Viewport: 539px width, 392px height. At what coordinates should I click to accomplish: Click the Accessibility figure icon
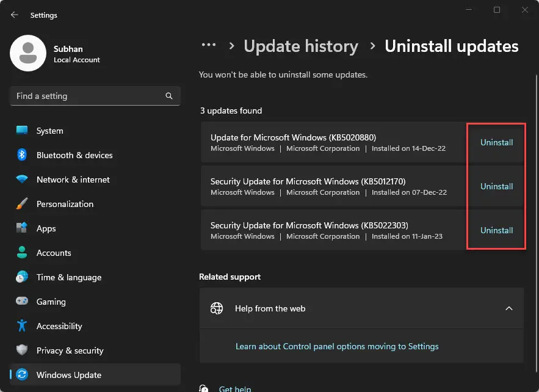(x=22, y=325)
